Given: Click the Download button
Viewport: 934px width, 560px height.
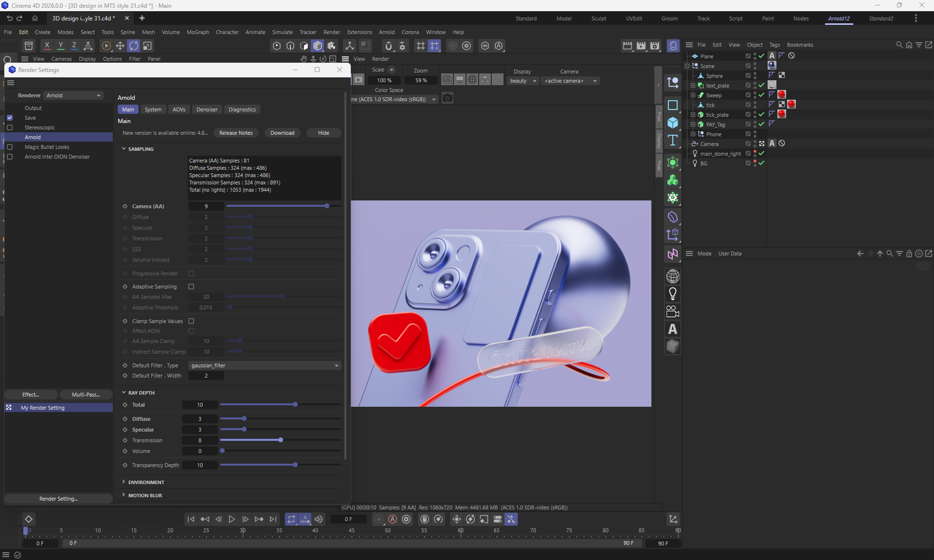Looking at the screenshot, I should [x=282, y=133].
